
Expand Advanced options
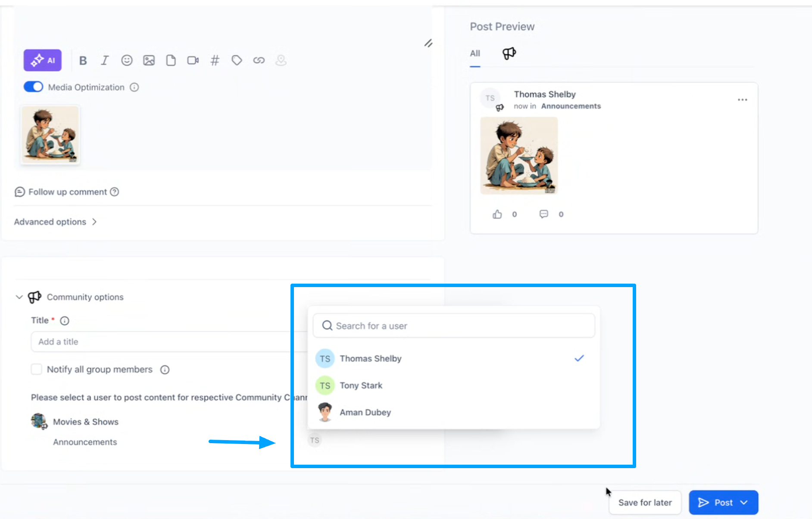click(x=55, y=222)
